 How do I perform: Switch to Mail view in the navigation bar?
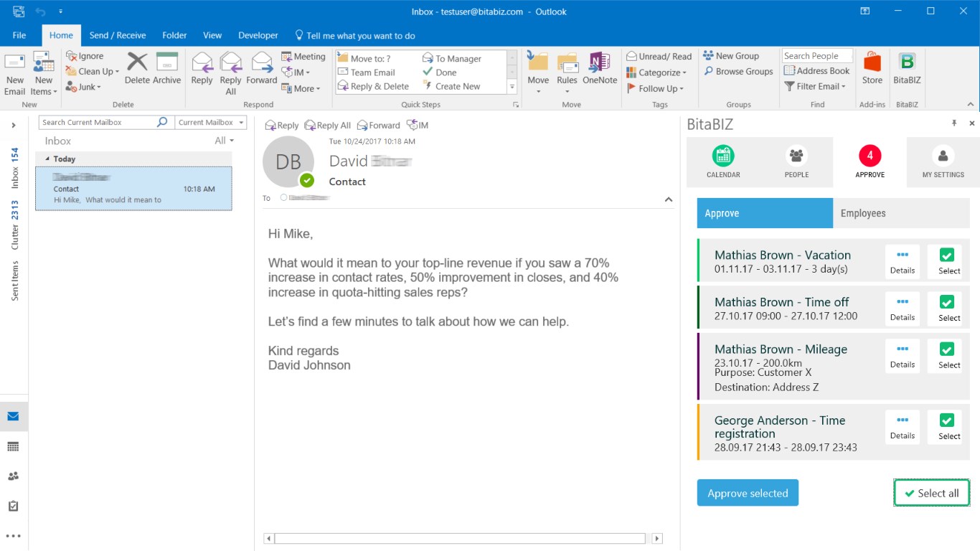coord(14,416)
